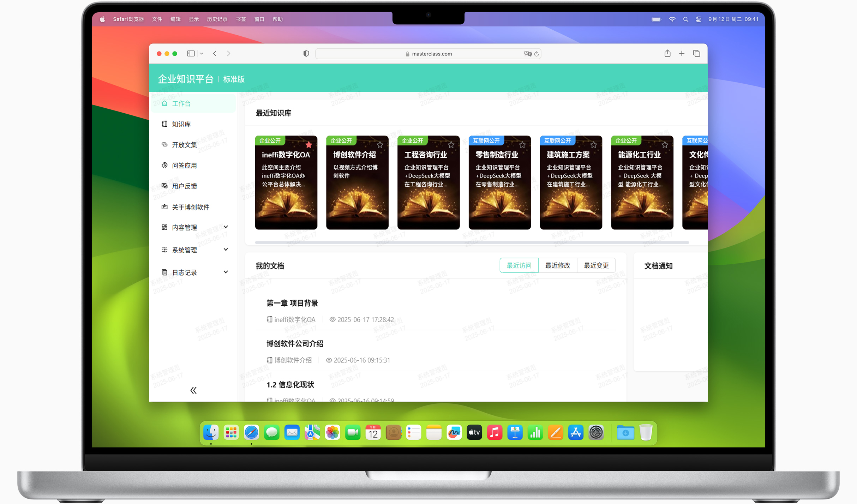
Task: Open the 博创软件介绍 knowledge base card
Action: (357, 182)
